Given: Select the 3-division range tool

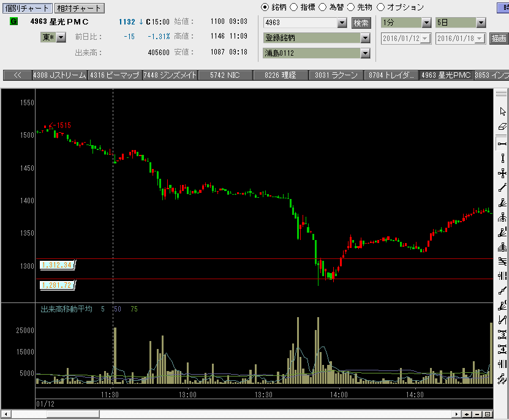Looking at the screenshot, I should [502, 335].
